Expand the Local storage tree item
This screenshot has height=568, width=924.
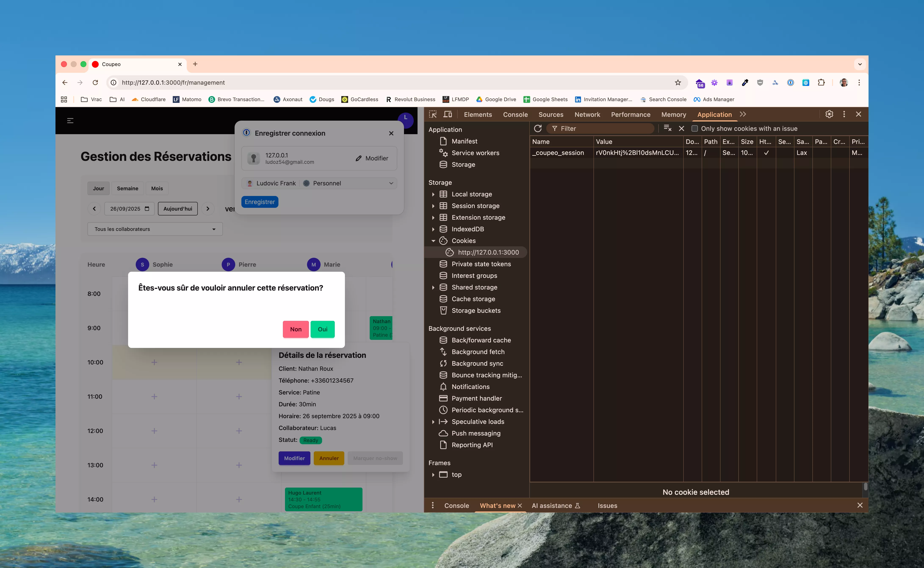pos(433,194)
